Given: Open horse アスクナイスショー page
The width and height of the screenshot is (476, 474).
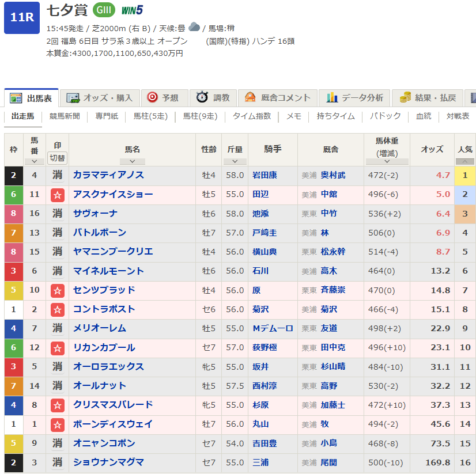Looking at the screenshot, I should (x=113, y=194).
